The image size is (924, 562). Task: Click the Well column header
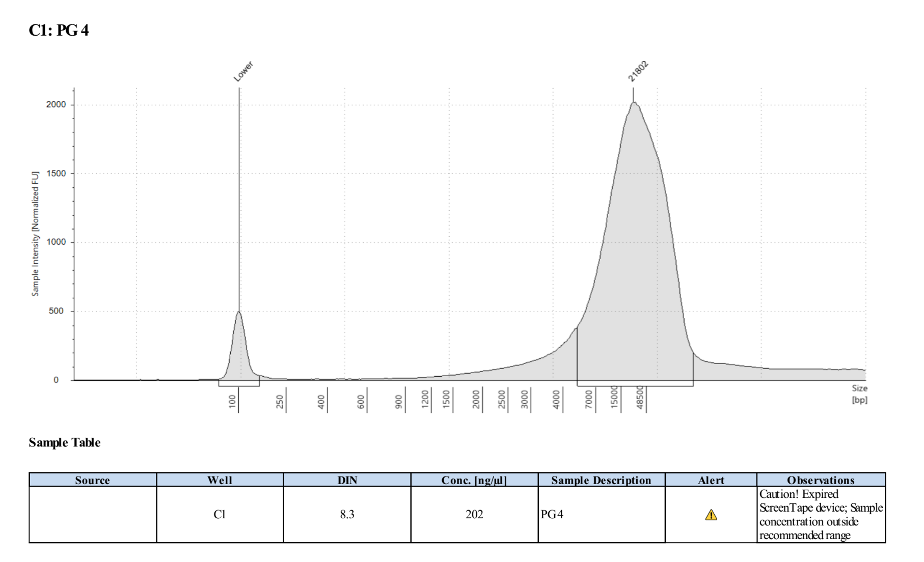coord(220,480)
